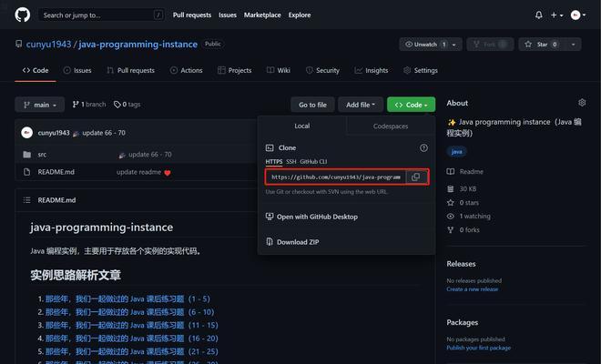601x364 pixels.
Task: Switch to the Settings tab
Action: [421, 70]
